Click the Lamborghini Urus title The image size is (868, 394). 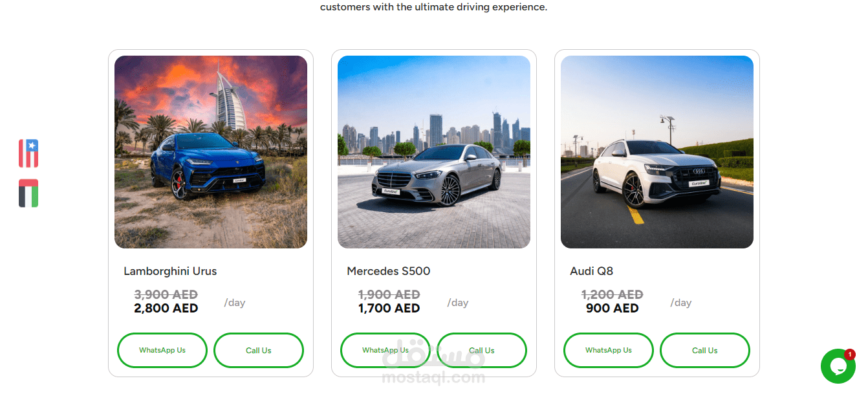click(x=170, y=271)
